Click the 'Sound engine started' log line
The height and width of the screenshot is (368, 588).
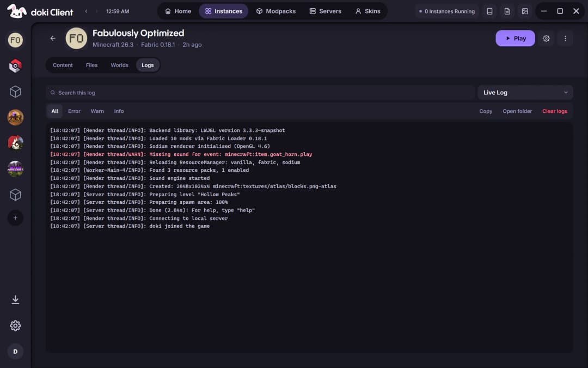pyautogui.click(x=130, y=178)
